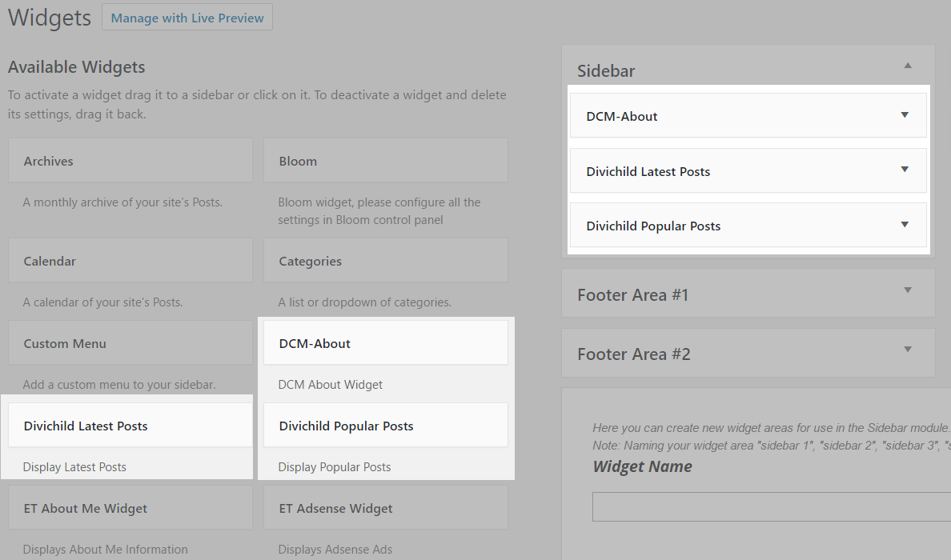Expand Divichild Latest Posts in Sidebar
The image size is (951, 560).
(905, 170)
